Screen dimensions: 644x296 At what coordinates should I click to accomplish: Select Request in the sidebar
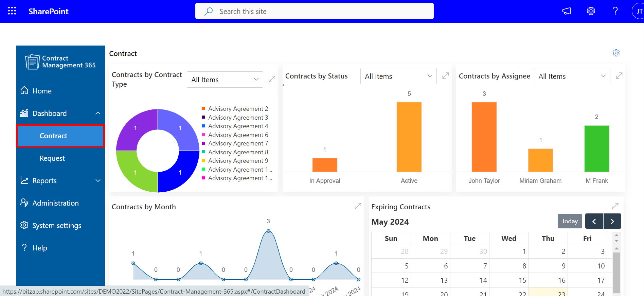pos(60,158)
